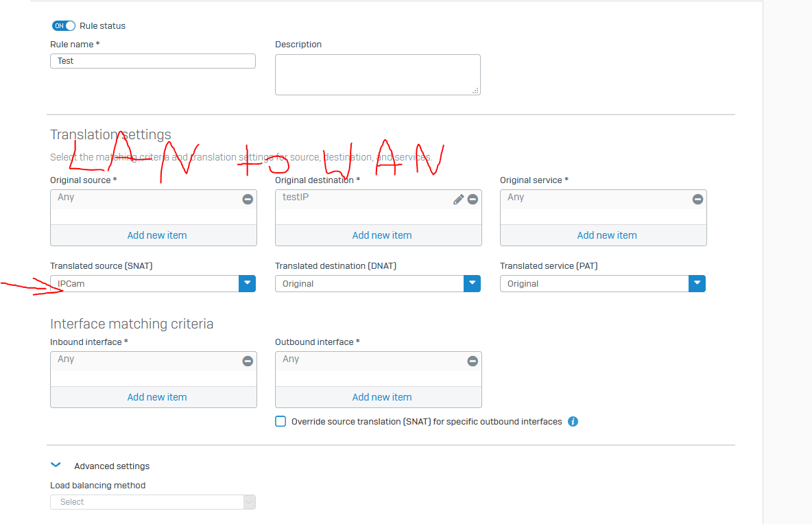Add new item to Original service
This screenshot has height=524, width=812.
click(607, 235)
